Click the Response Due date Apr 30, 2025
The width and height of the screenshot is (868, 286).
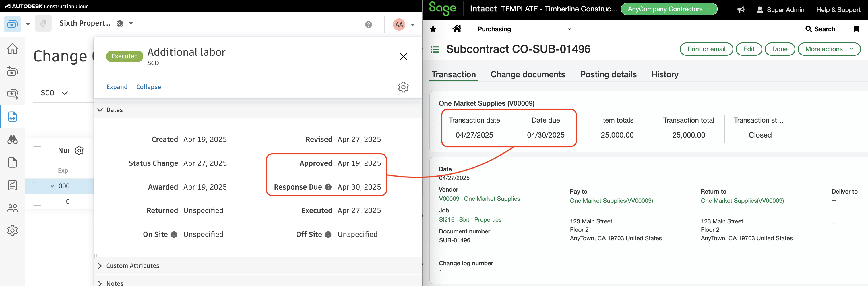point(359,187)
